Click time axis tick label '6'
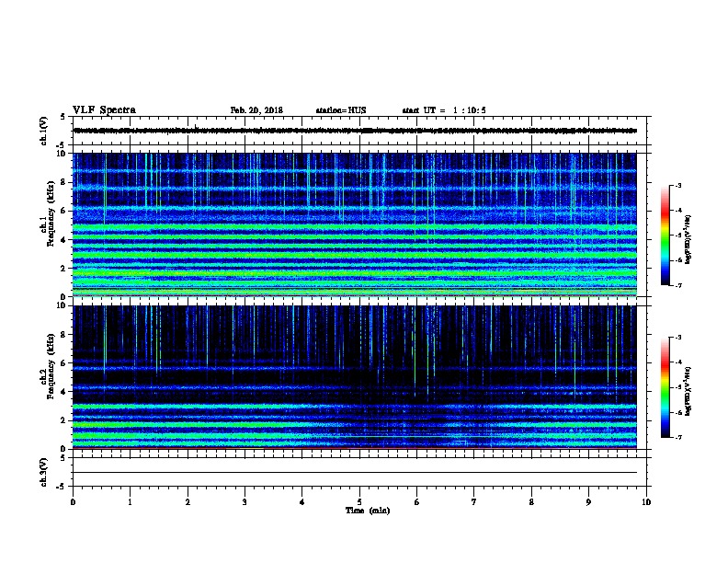Image resolution: width=728 pixels, height=563 pixels. click(x=417, y=502)
